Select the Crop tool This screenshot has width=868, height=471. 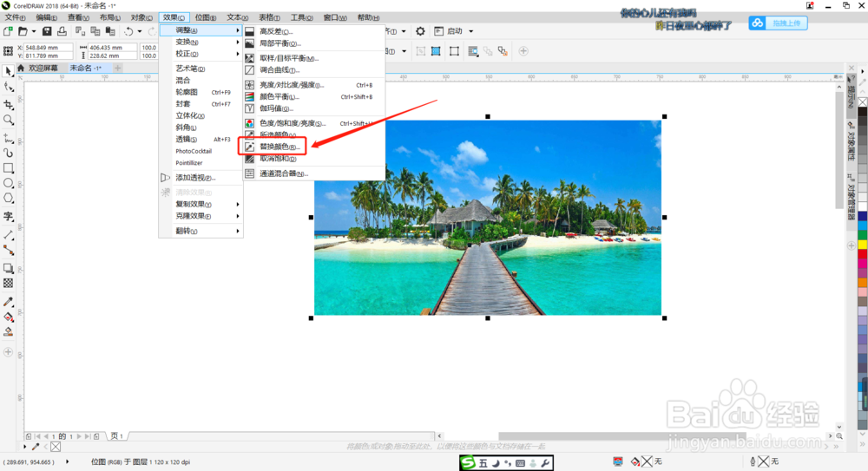point(9,104)
